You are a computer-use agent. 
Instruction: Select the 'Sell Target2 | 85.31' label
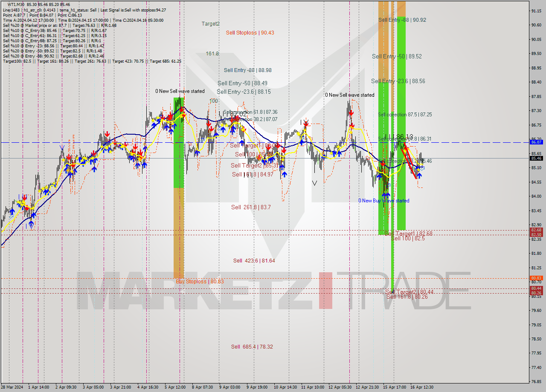point(255,165)
